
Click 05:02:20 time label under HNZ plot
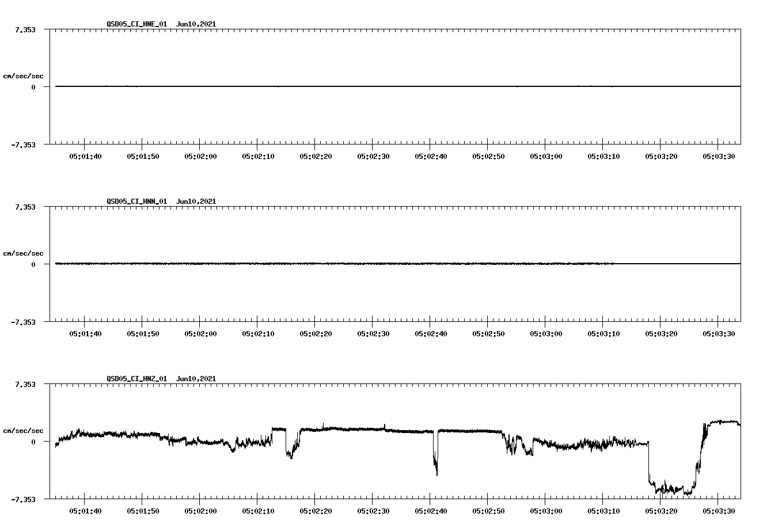pyautogui.click(x=316, y=511)
